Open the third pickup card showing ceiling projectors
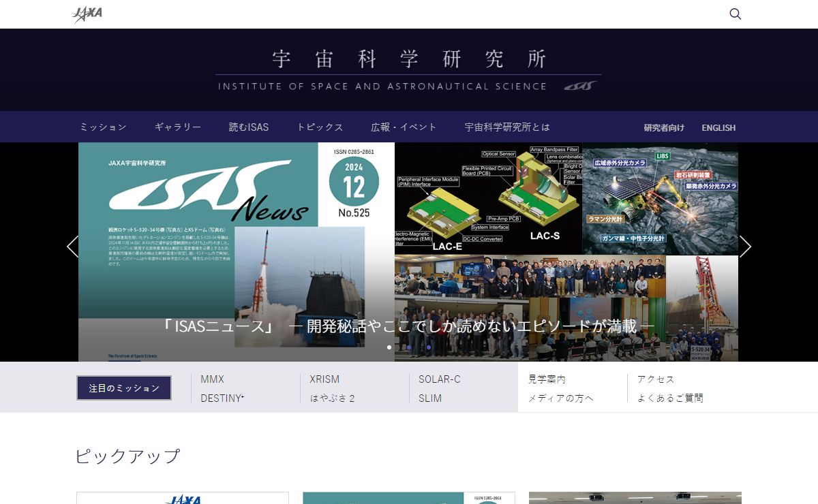The height and width of the screenshot is (504, 818). point(635,498)
